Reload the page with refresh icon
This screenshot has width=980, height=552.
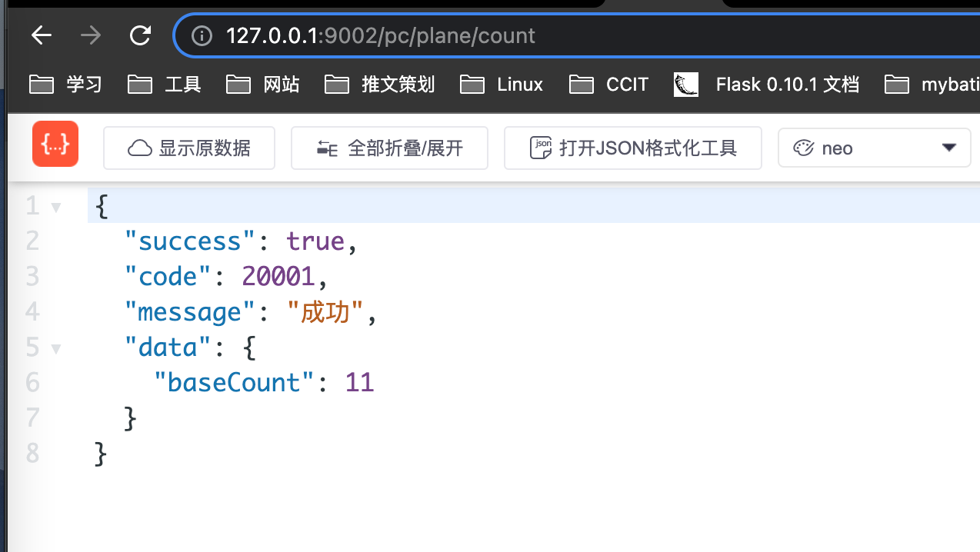(140, 35)
